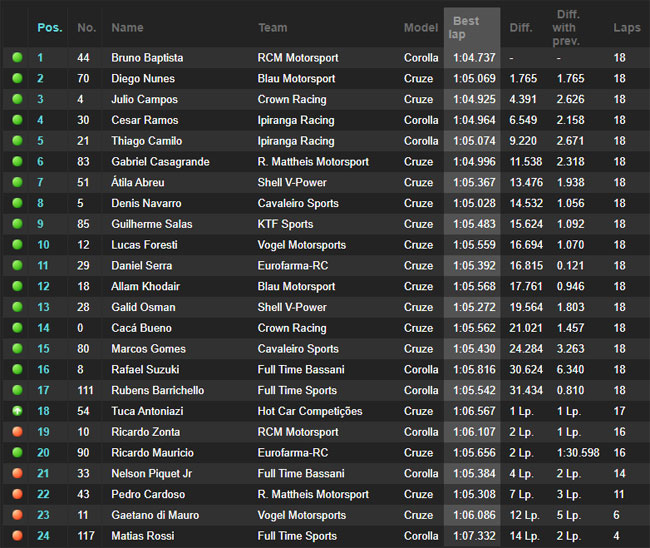Screen dimensions: 650x548
Task: Click team cell Full Time Sports for Matias Rossi
Action: tap(297, 536)
